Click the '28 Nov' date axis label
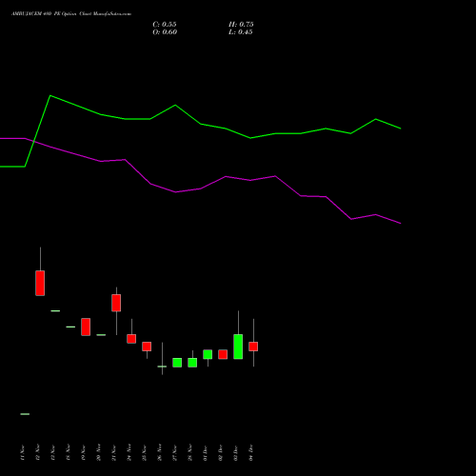This screenshot has width=476, height=476. click(190, 452)
